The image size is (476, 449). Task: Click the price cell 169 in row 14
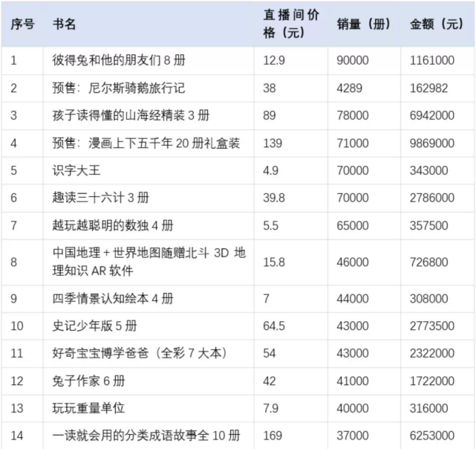click(x=291, y=436)
